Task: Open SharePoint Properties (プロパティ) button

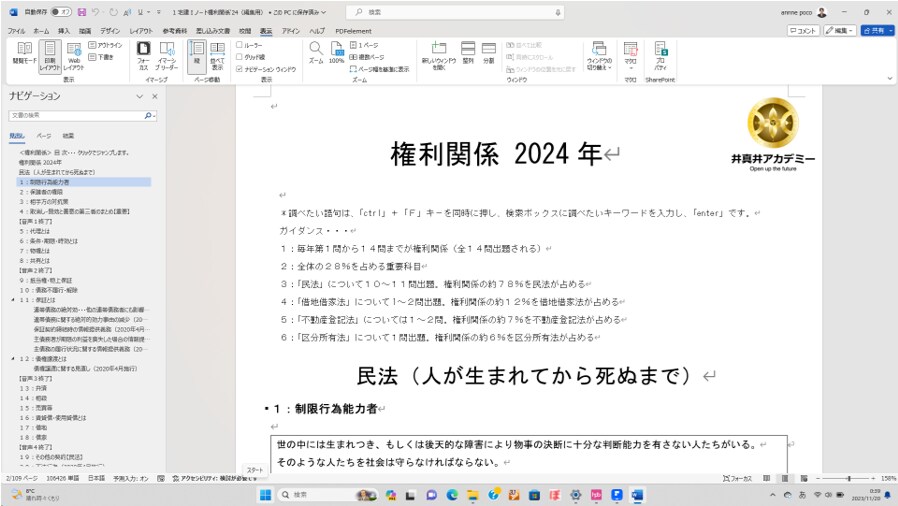Action: (660, 55)
